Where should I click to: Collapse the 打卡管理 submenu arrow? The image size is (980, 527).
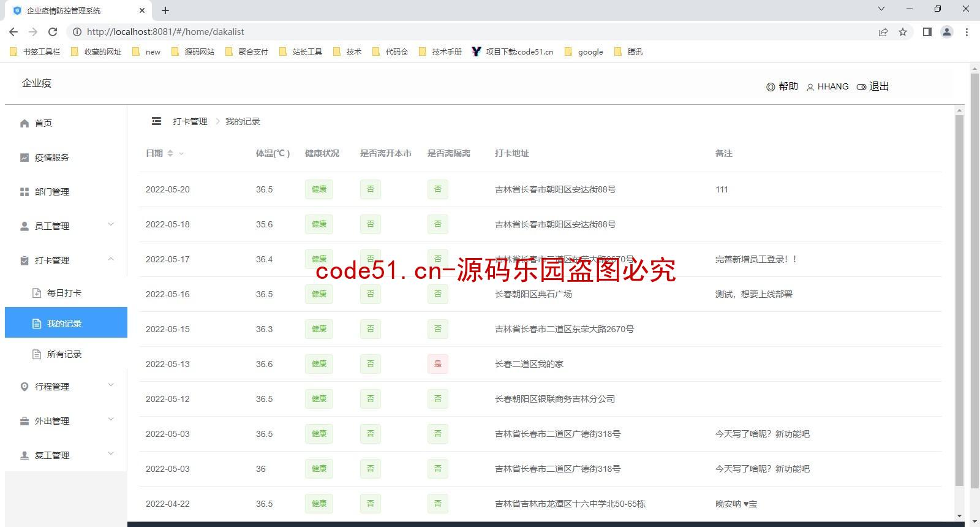111,259
